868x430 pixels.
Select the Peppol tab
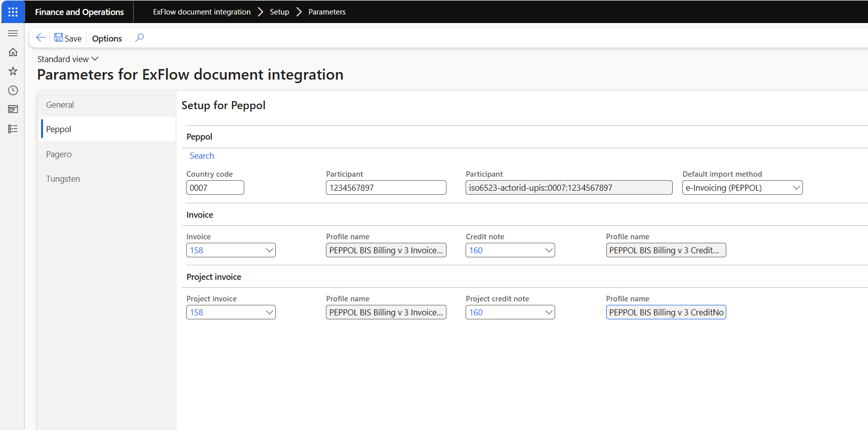pyautogui.click(x=107, y=129)
